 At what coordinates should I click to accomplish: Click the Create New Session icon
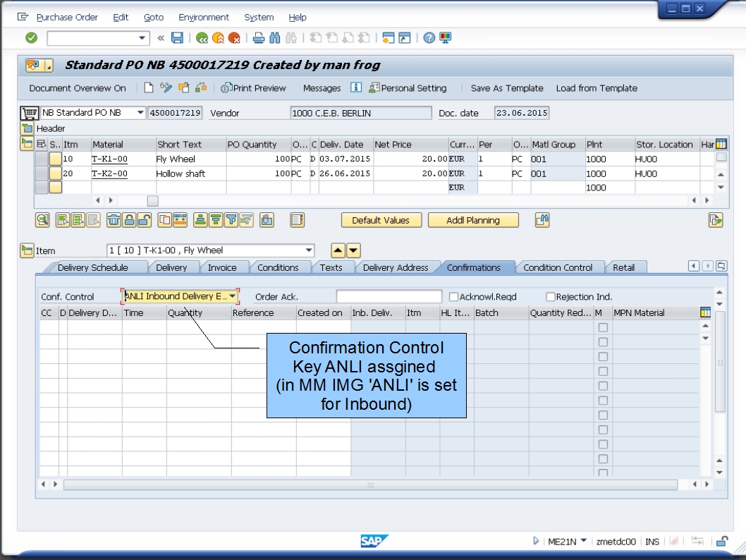point(389,38)
